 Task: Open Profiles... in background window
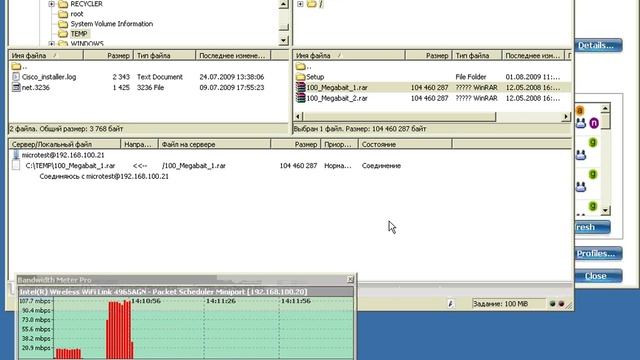(x=598, y=253)
